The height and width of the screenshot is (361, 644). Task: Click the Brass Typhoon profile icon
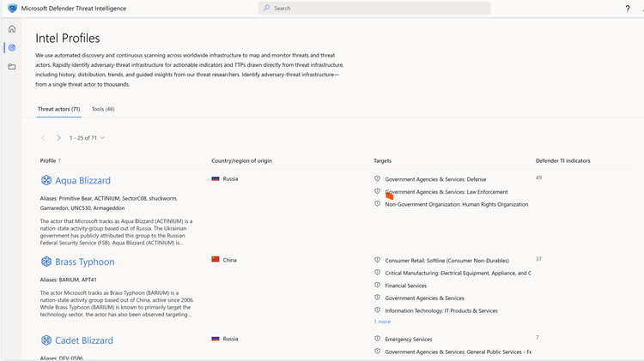[46, 262]
